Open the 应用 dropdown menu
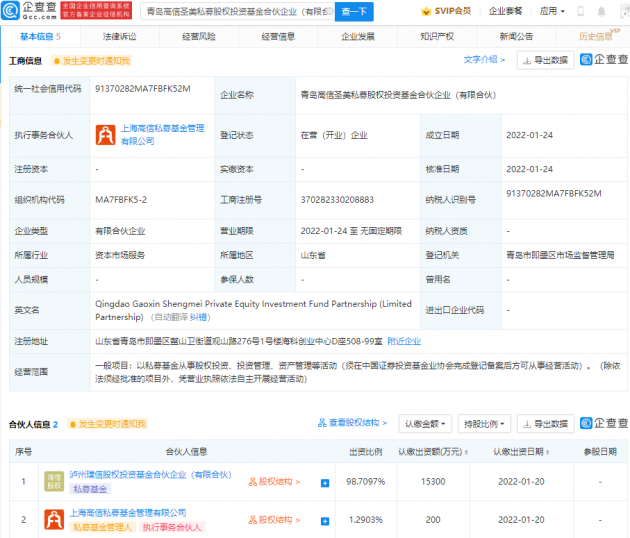 click(551, 12)
